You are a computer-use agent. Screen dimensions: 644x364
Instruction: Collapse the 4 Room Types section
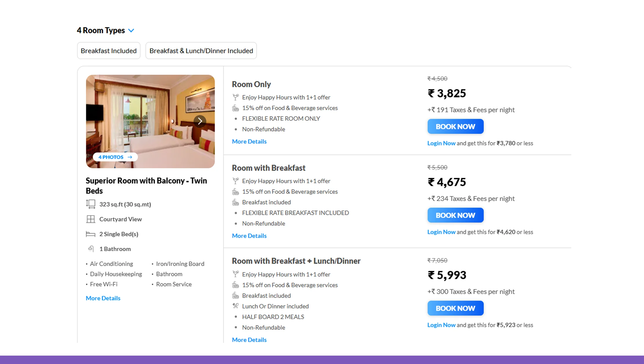coord(131,30)
